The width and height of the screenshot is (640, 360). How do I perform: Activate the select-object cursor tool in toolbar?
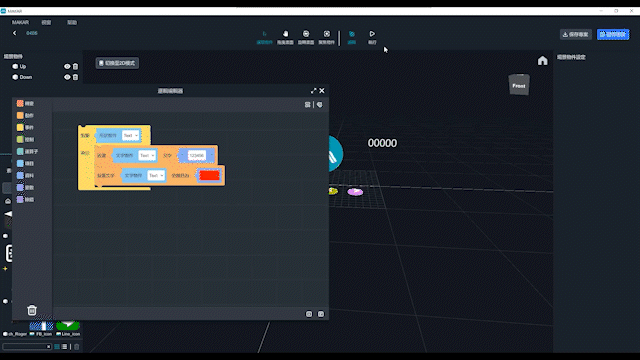[x=264, y=37]
